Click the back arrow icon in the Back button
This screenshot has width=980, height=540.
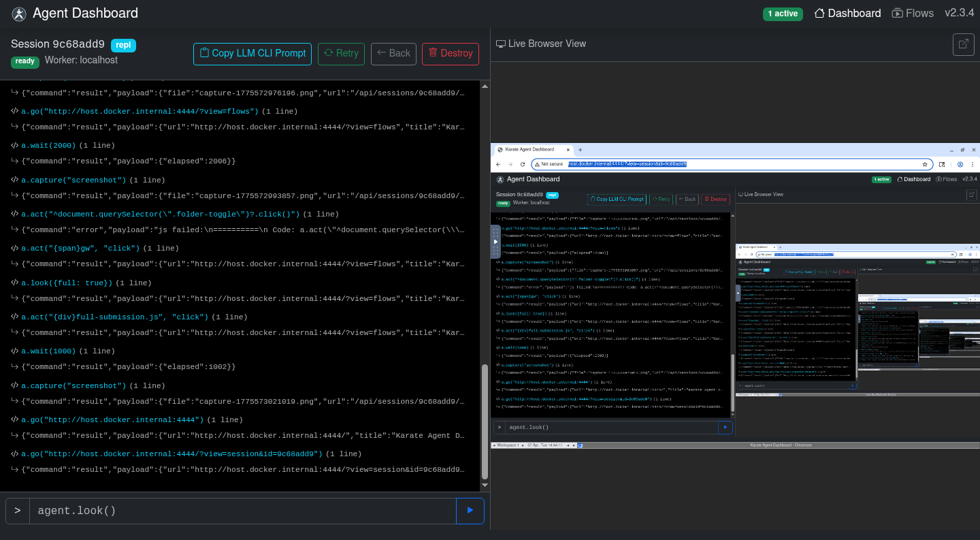379,53
